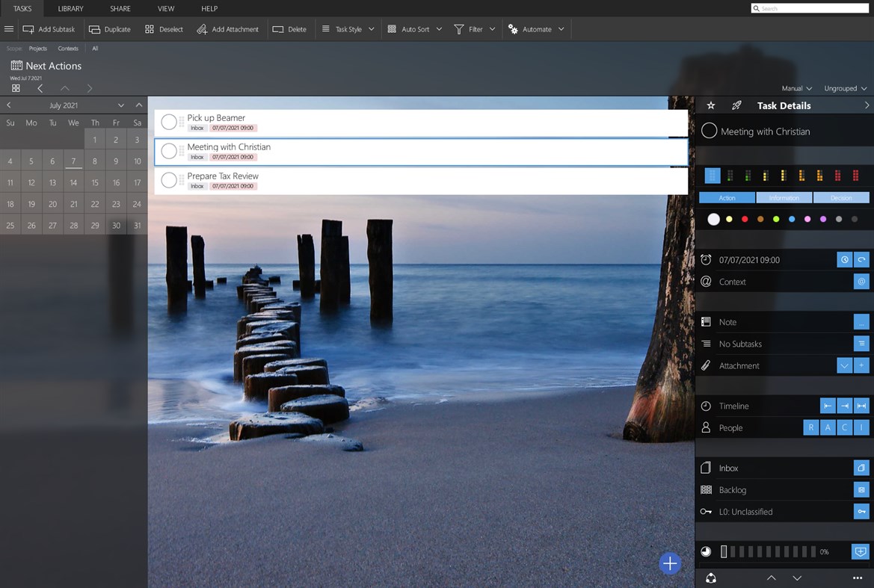Viewport: 874px width, 588px height.
Task: Select July 15 in the calendar
Action: pyautogui.click(x=95, y=182)
